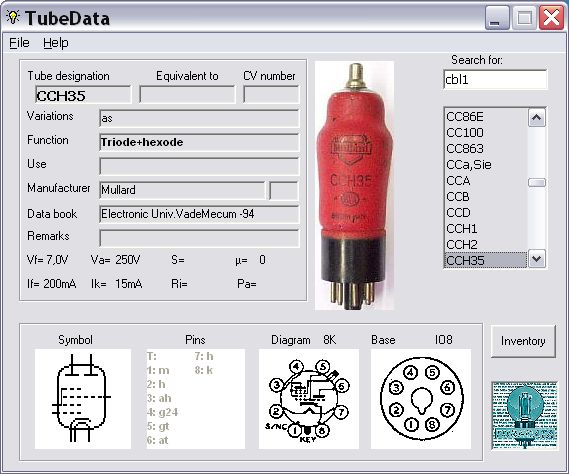Click the 8K pin diagram image
The width and height of the screenshot is (569, 474).
[309, 399]
